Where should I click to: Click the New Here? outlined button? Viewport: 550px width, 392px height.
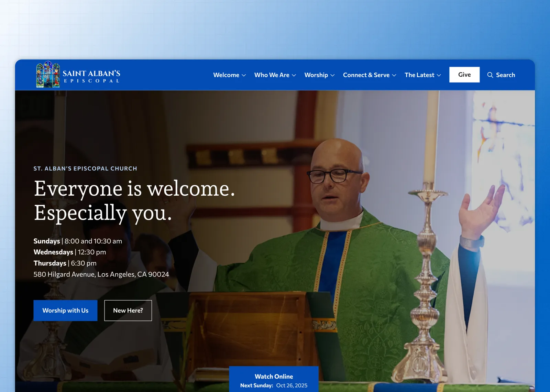coord(128,311)
